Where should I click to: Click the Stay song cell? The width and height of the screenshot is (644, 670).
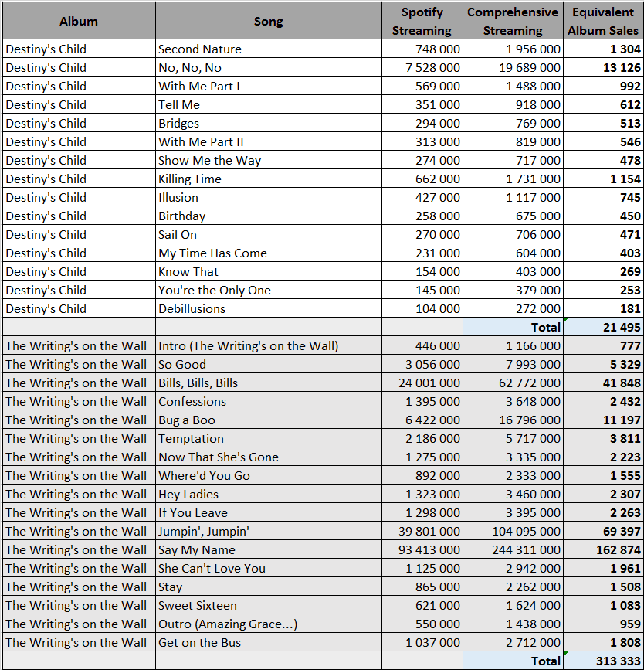tap(269, 587)
